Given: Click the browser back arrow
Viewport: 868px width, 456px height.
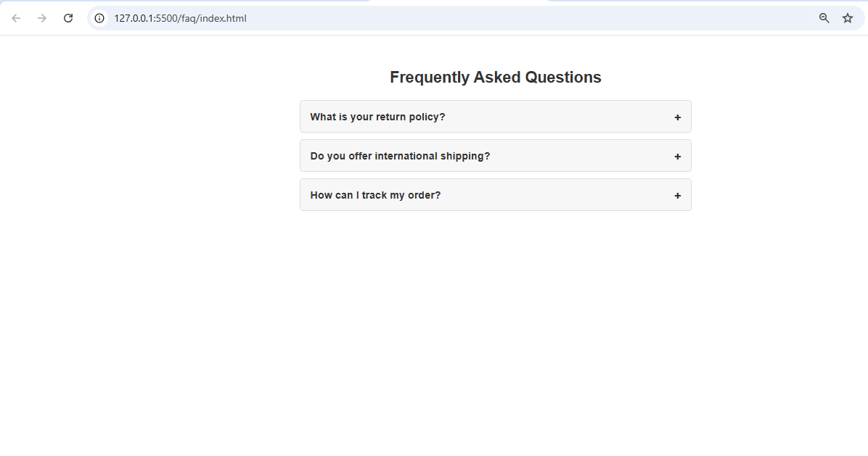Looking at the screenshot, I should (16, 18).
